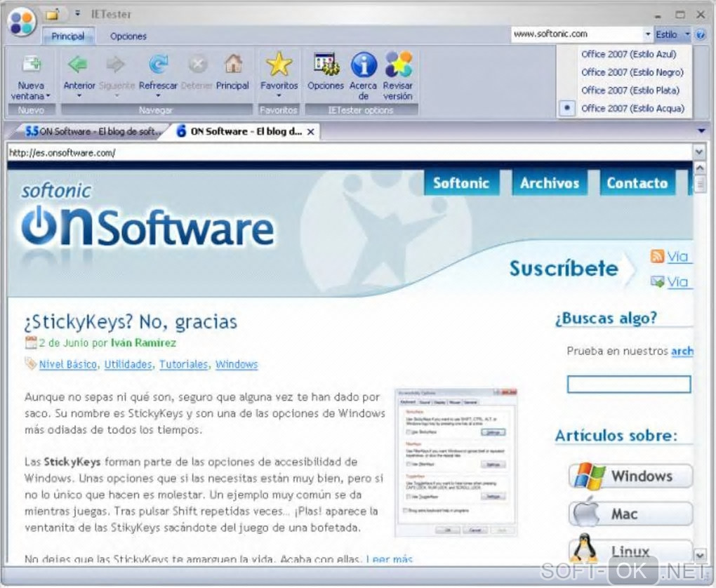Select the checked Office 2007 (Estilo Acqua) option
The image size is (716, 588).
[632, 109]
